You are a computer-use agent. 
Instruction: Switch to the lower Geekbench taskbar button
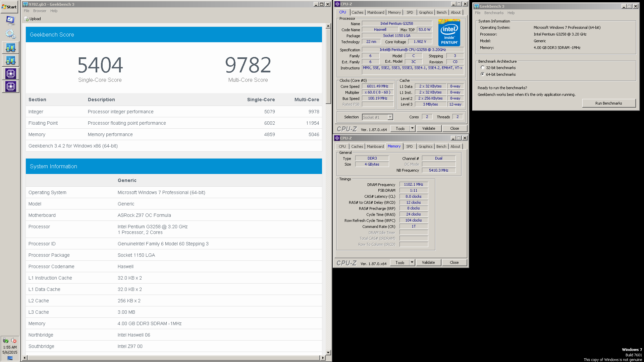(x=10, y=61)
